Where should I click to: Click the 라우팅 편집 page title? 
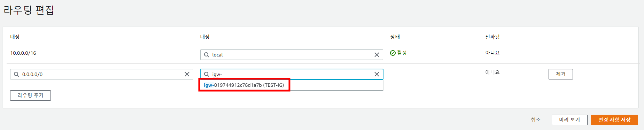(29, 10)
